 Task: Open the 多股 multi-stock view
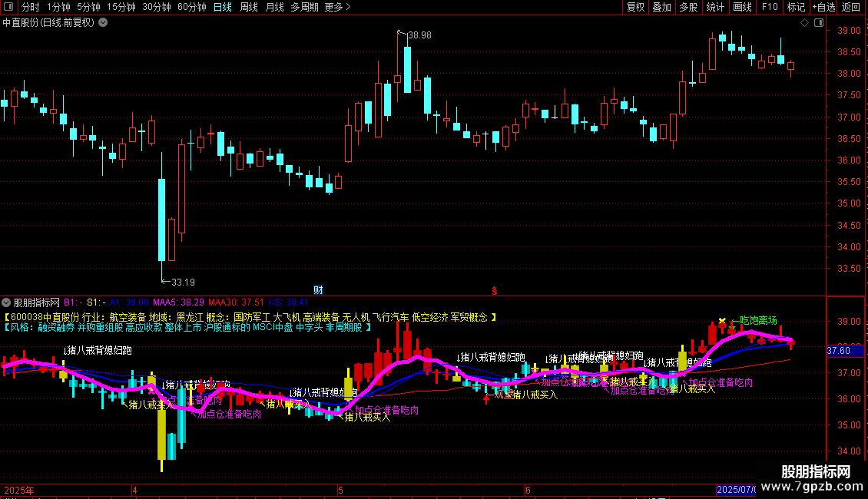(689, 7)
